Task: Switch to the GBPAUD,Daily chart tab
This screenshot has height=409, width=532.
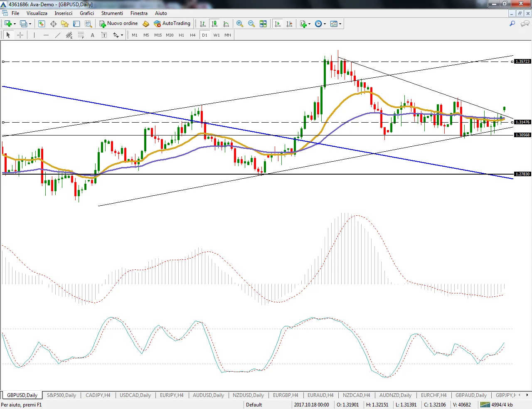Action: click(471, 395)
